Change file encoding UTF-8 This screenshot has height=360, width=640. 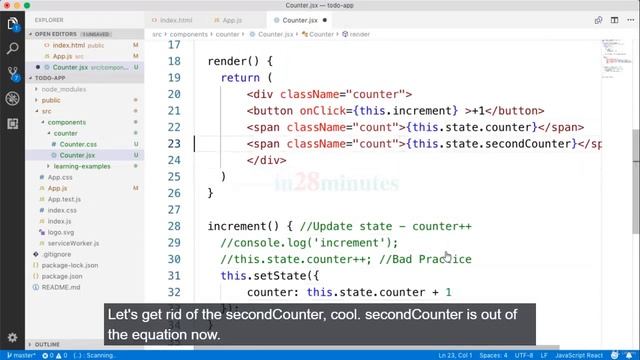click(x=524, y=356)
